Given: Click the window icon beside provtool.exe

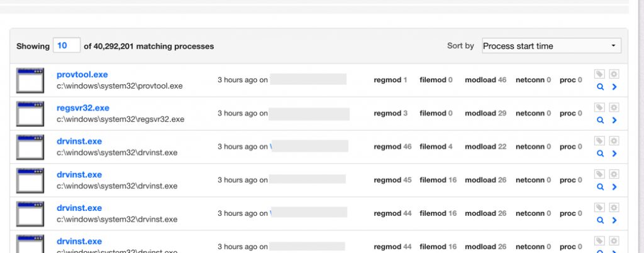Looking at the screenshot, I should [x=30, y=80].
